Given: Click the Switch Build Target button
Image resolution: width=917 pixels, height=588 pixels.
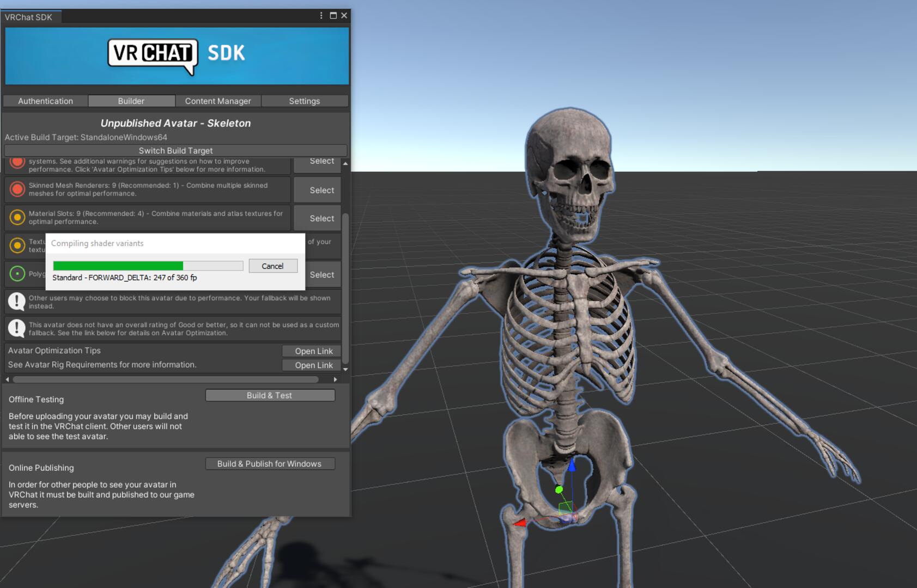Looking at the screenshot, I should pos(175,151).
